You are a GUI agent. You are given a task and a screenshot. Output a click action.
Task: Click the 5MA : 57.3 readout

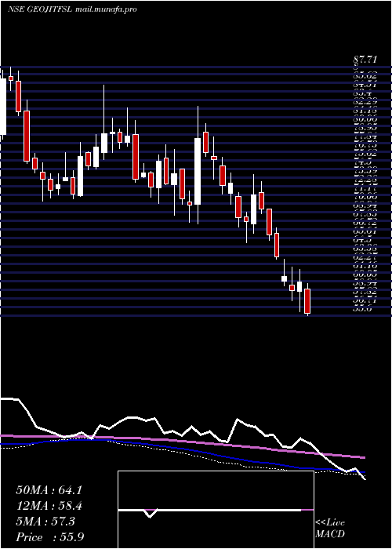click(x=45, y=522)
